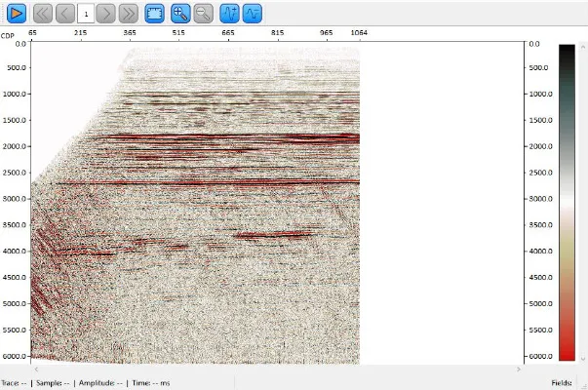Click left time axis label 3000.0
The width and height of the screenshot is (588, 390).
tap(15, 199)
